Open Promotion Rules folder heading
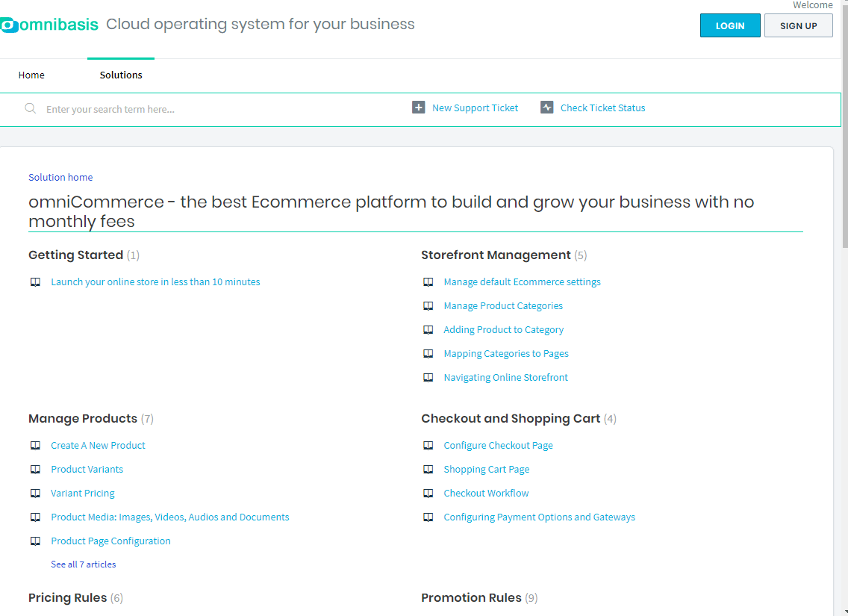Image resolution: width=848 pixels, height=616 pixels. coord(471,597)
